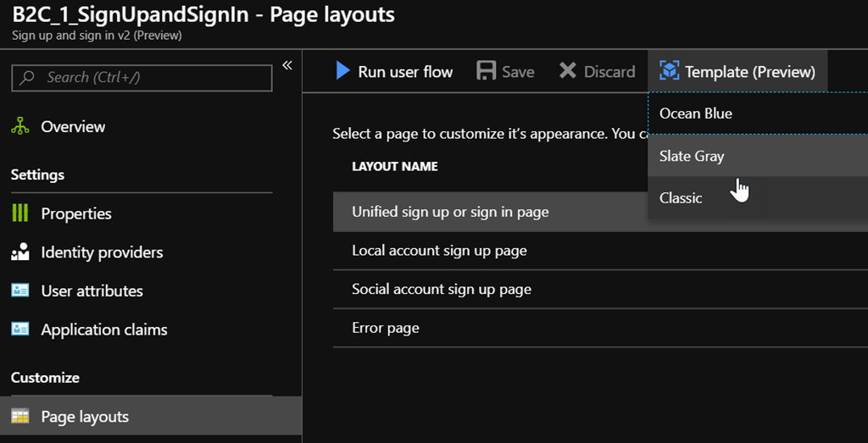The height and width of the screenshot is (443, 868).
Task: Open the Template (Preview) dropdown
Action: [737, 72]
